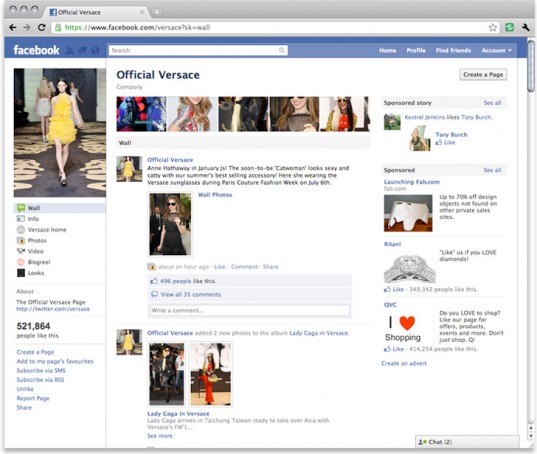This screenshot has height=454, width=537.
Task: Click the Blogreel icon in sidebar
Action: coord(21,262)
